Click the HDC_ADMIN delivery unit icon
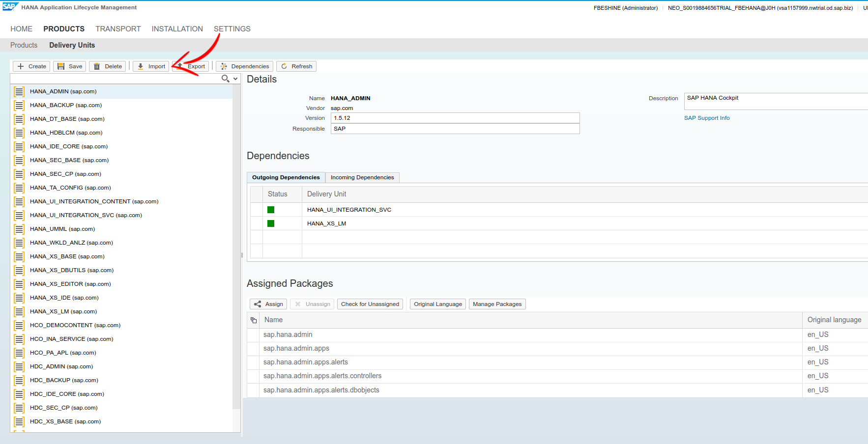This screenshot has width=868, height=444. (19, 366)
